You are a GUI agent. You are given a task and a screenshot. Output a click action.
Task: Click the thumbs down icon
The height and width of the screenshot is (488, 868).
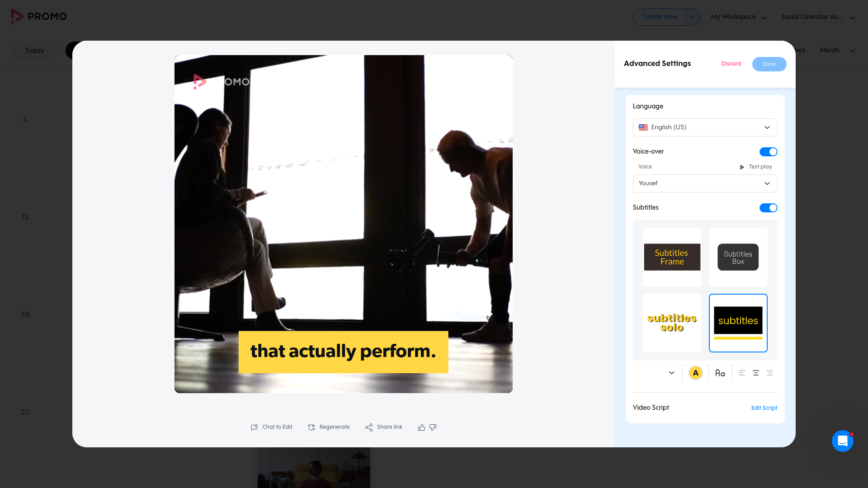click(433, 427)
